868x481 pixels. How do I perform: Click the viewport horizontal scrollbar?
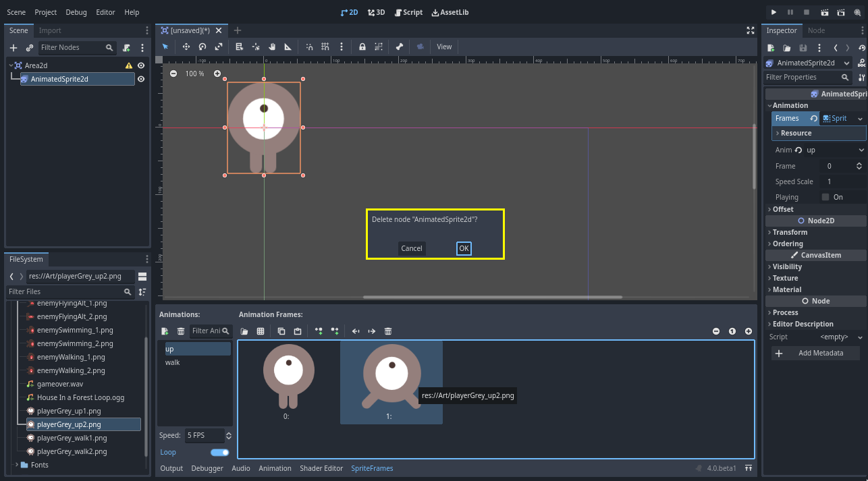pos(493,297)
